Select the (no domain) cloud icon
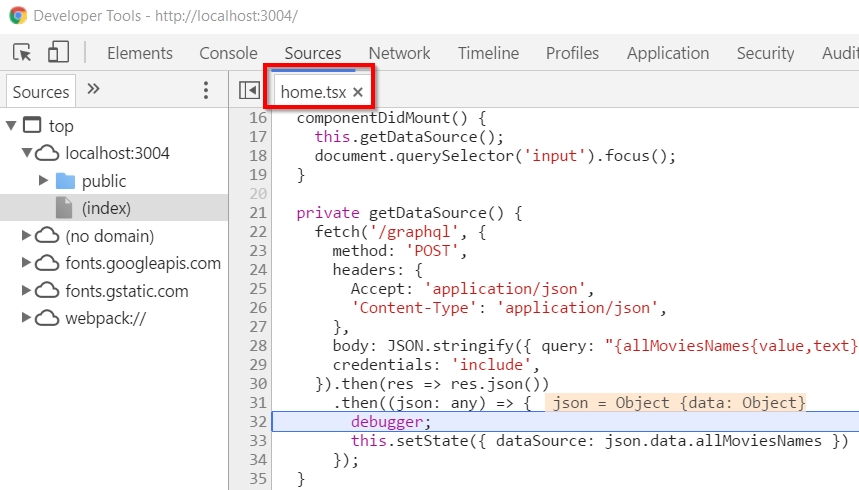Image resolution: width=859 pixels, height=490 pixels. point(47,236)
